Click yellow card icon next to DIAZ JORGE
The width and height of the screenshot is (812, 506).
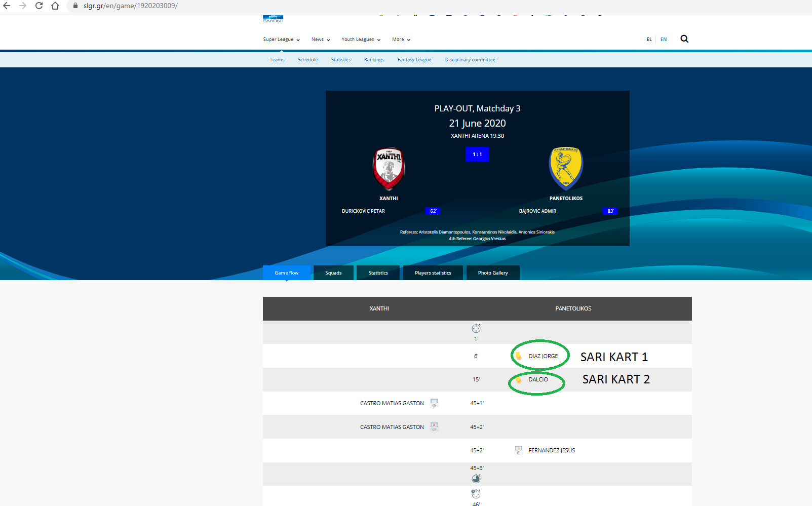(518, 356)
